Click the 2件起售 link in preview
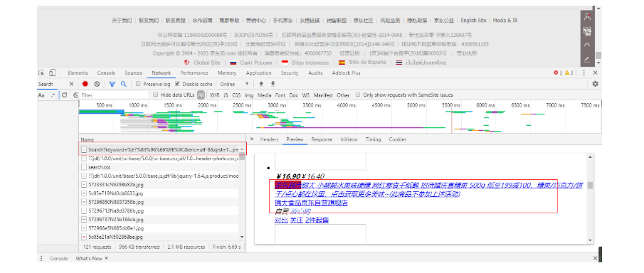 (x=317, y=220)
